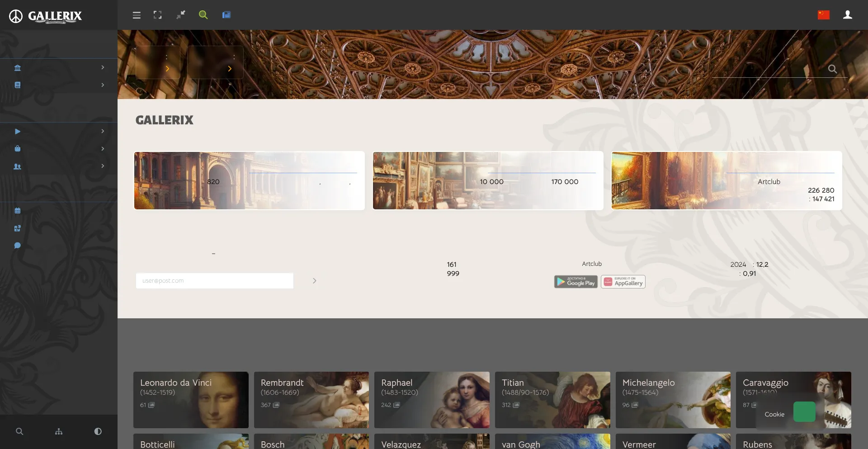This screenshot has height=449, width=868.
Task: Select the shopping bag icon in the sidebar
Action: click(x=18, y=149)
